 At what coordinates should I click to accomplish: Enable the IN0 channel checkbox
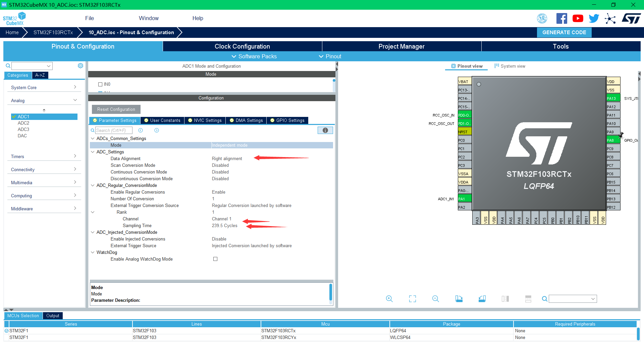coord(100,84)
